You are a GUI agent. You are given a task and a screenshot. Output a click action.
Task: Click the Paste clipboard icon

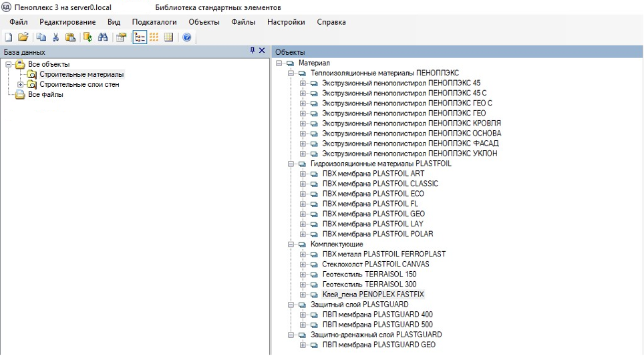pyautogui.click(x=70, y=37)
